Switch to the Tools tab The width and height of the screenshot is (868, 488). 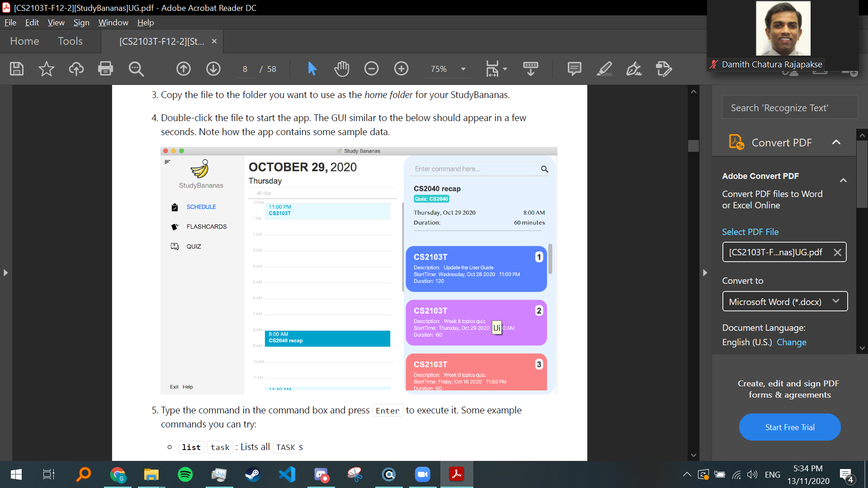click(70, 41)
